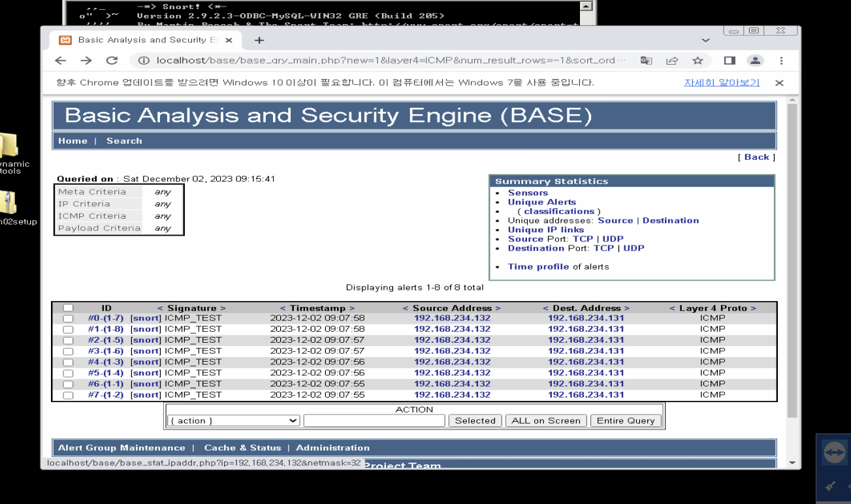This screenshot has width=851, height=504.
Task: Toggle the Chrome side panel
Action: tap(730, 61)
